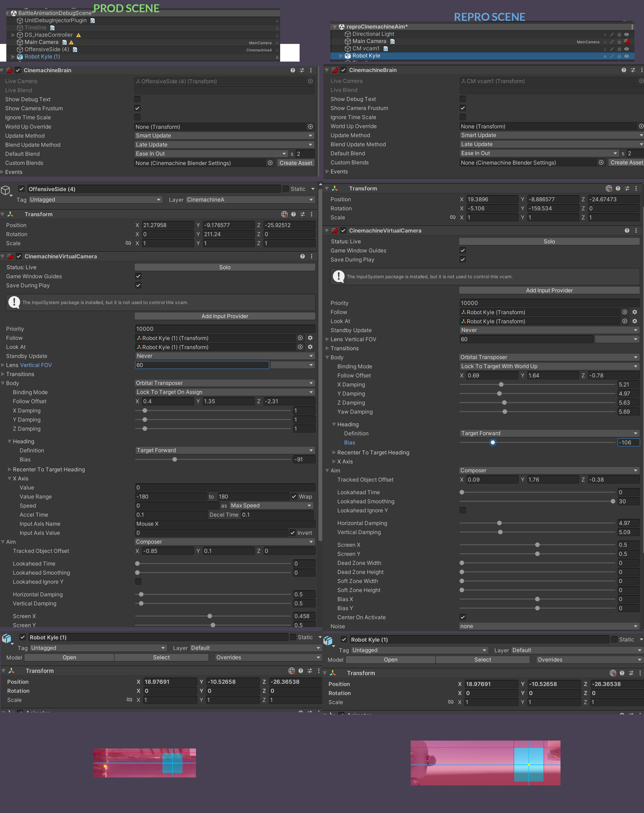
Task: Open presets for prod CinemachineBrain component
Action: [x=302, y=70]
